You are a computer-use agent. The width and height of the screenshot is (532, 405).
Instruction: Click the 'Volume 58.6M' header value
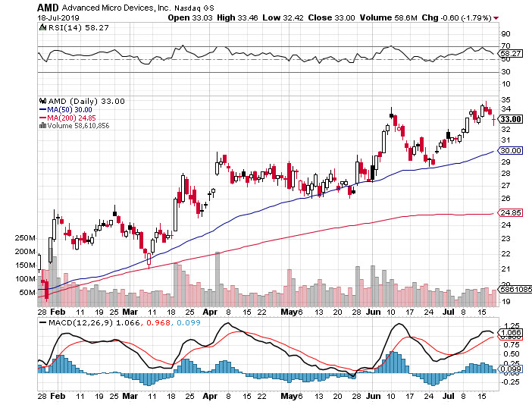[x=389, y=17]
